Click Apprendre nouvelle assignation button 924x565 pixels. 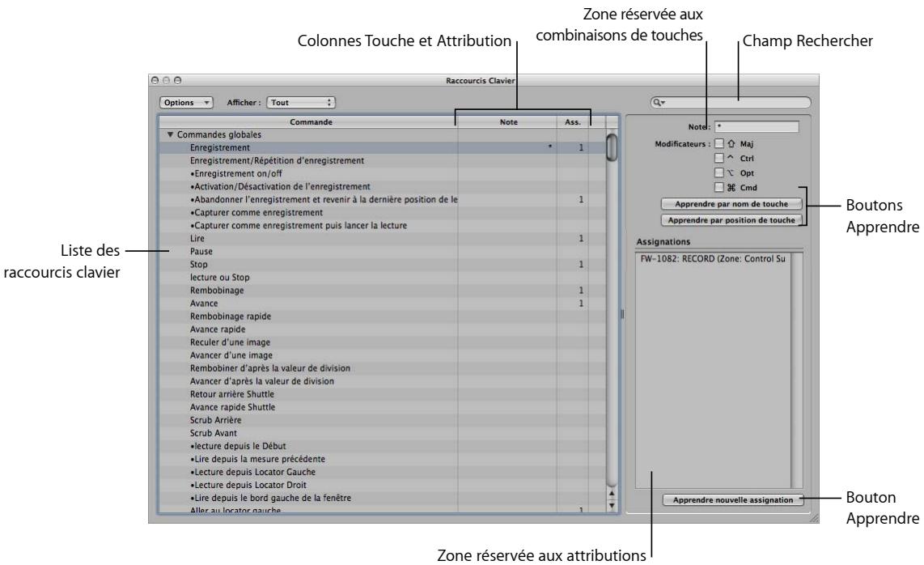tap(733, 500)
